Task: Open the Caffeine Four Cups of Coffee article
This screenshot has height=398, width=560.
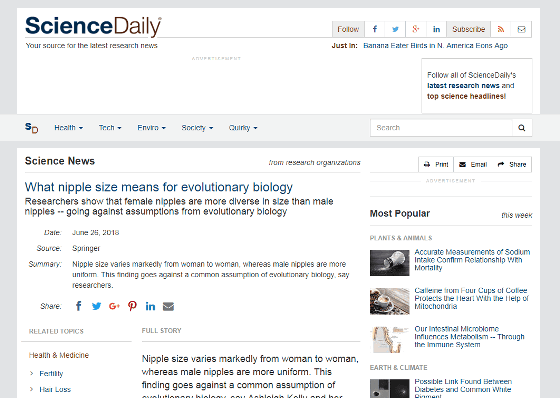Action: tap(471, 298)
